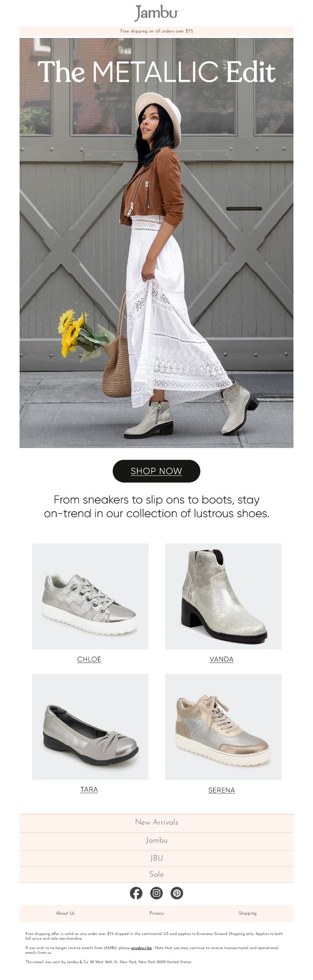Open the Pinterest social icon
Screen dimensions: 313x980
coord(177,893)
